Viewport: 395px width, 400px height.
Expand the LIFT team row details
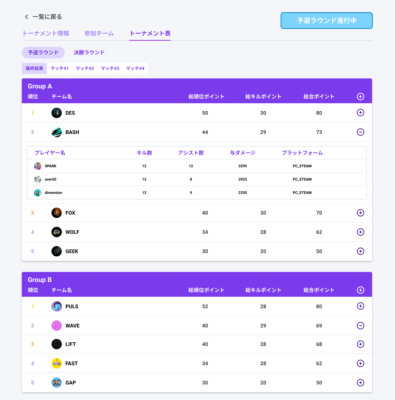360,344
